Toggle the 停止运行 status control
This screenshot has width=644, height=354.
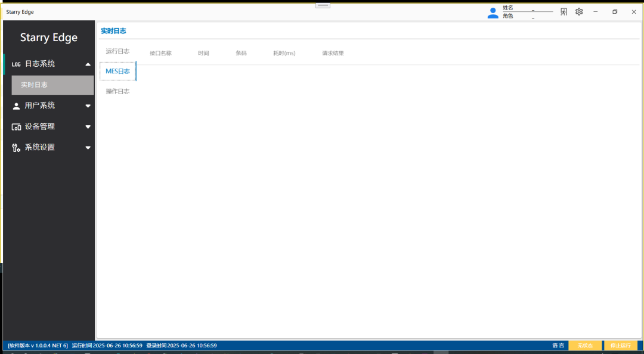[620, 345]
